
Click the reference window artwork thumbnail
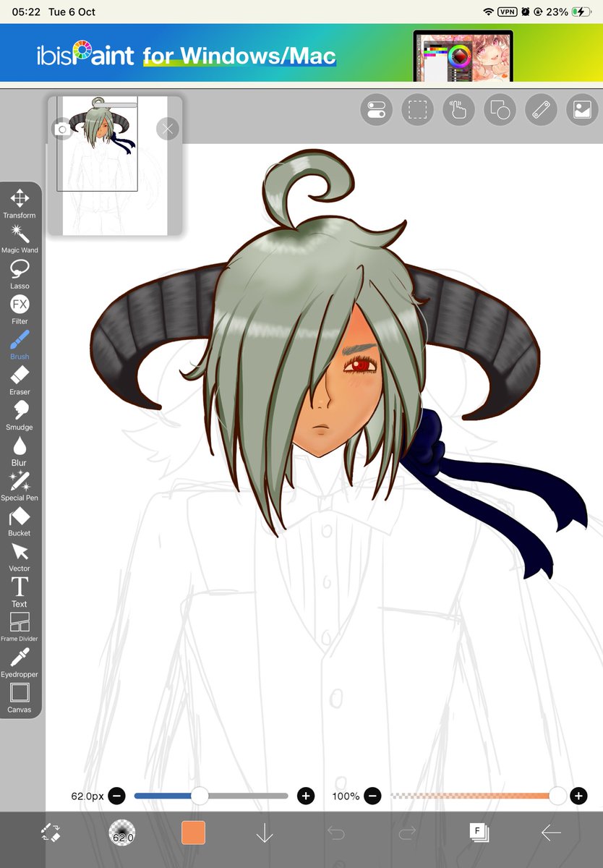(x=115, y=166)
